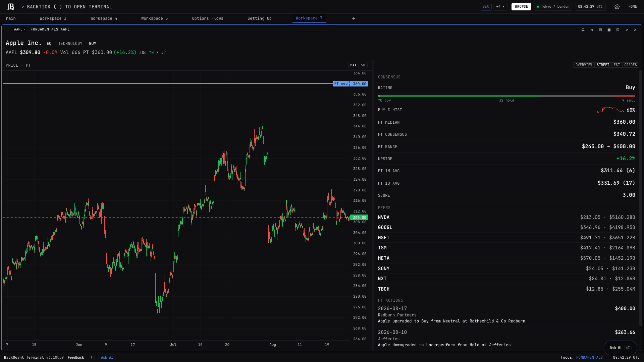The image size is (644, 362).
Task: Click the PT 1M AVG value $311.44 (6)
Action: coord(618,171)
